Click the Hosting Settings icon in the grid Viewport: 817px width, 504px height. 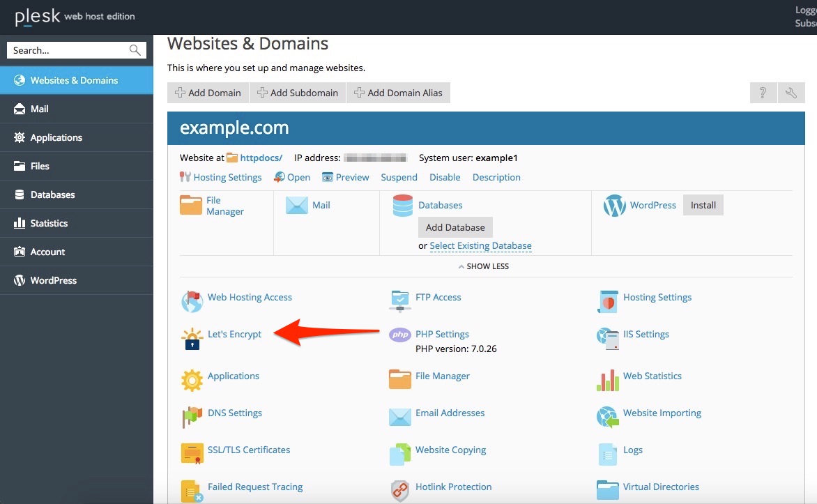tap(608, 302)
